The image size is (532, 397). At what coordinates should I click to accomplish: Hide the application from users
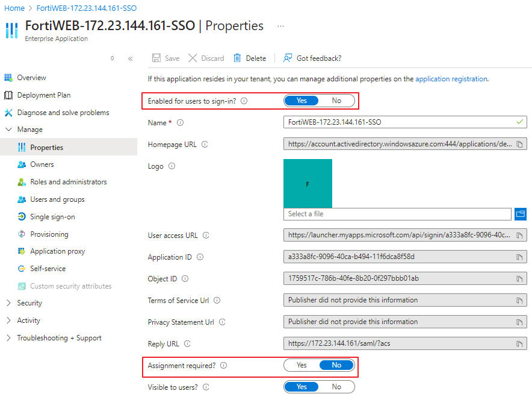pos(336,386)
